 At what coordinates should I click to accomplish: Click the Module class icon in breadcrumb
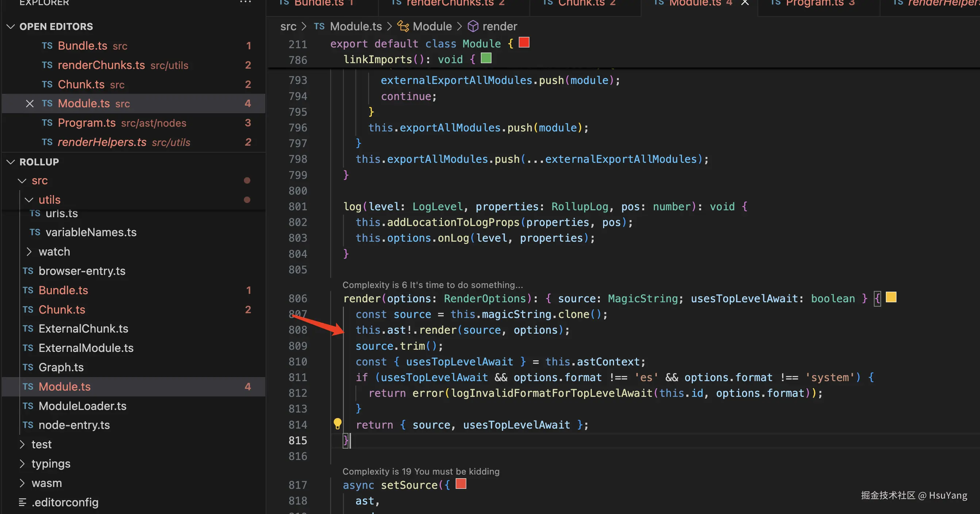(403, 26)
